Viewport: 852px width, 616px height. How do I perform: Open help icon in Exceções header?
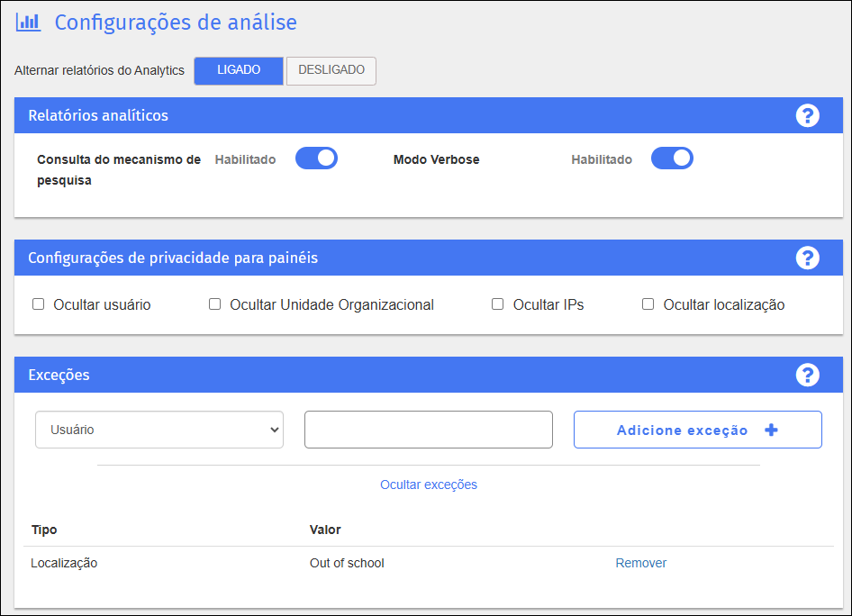808,375
